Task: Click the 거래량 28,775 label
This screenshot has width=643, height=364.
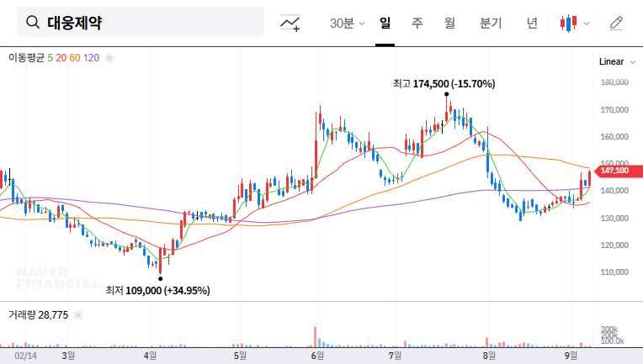Action: point(39,315)
